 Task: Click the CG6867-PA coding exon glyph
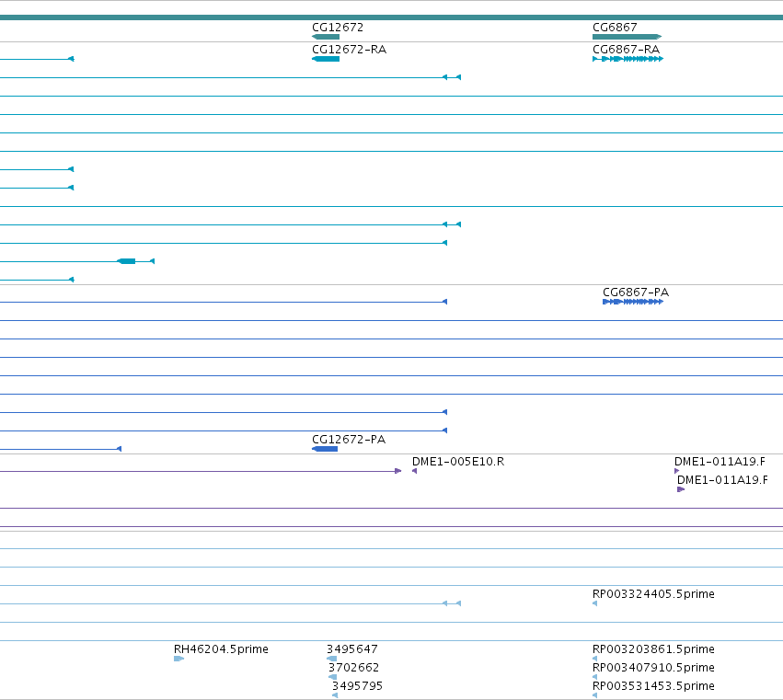pyautogui.click(x=633, y=302)
